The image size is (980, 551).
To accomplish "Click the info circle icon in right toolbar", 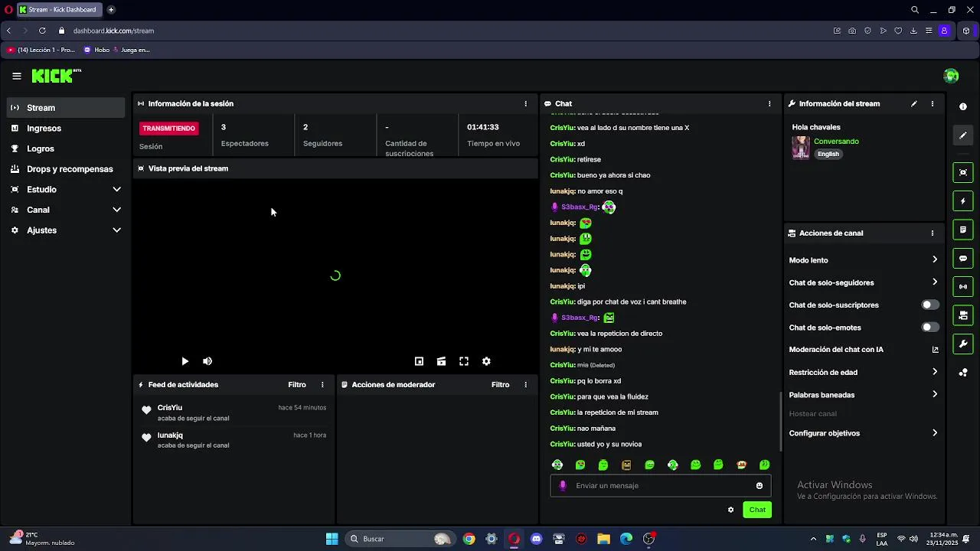I will tap(963, 106).
